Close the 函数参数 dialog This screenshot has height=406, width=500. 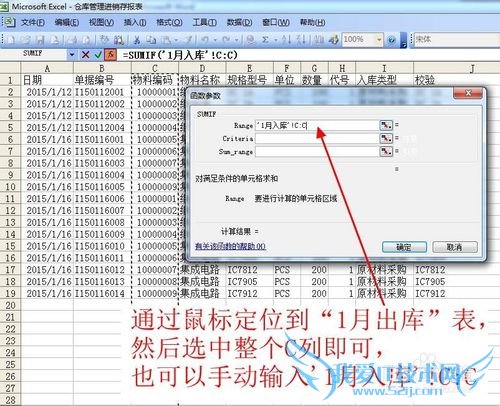pos(468,93)
